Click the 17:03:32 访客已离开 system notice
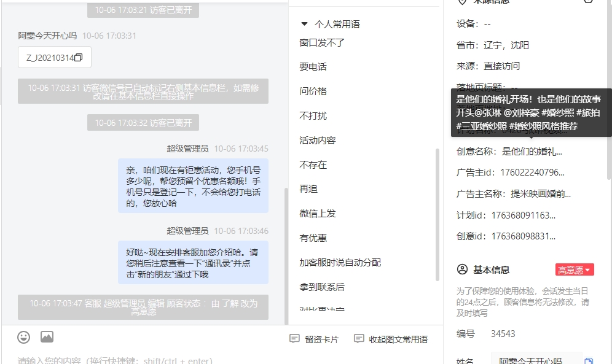Screen dimensions: 612x364 coord(143,123)
